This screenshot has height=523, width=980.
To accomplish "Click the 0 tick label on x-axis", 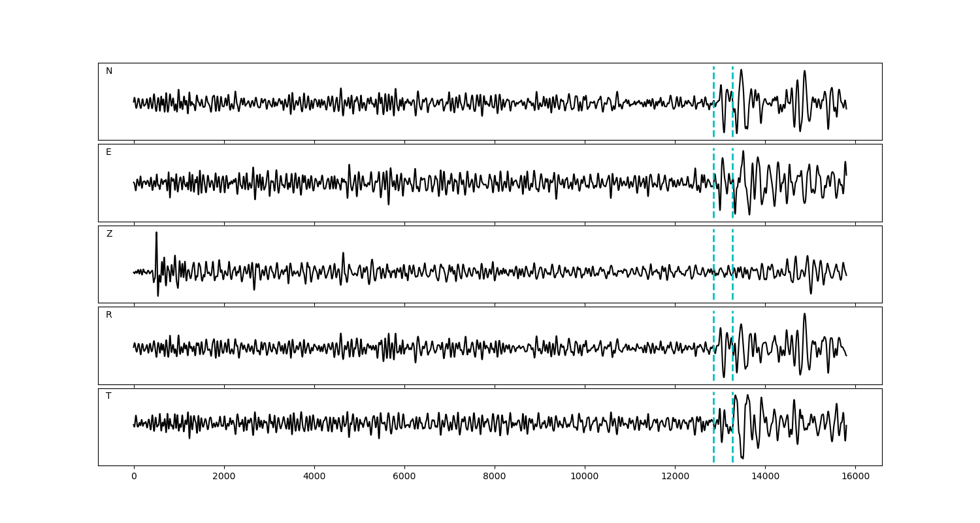I will click(x=134, y=477).
